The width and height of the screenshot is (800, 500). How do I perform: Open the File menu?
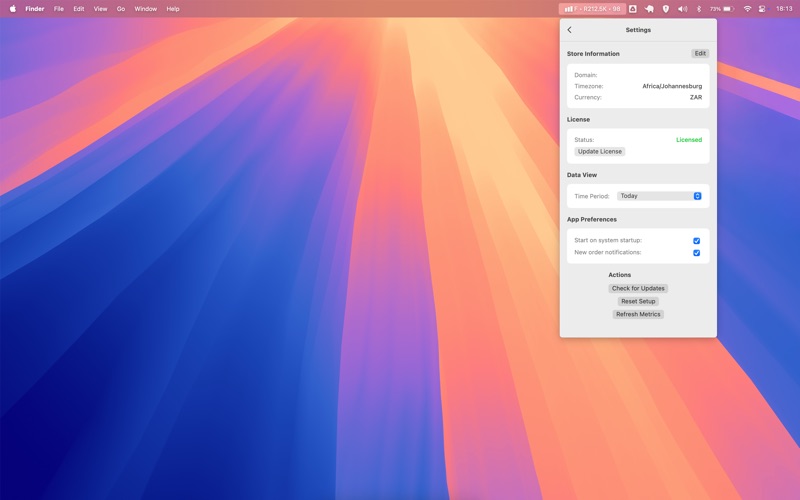59,9
